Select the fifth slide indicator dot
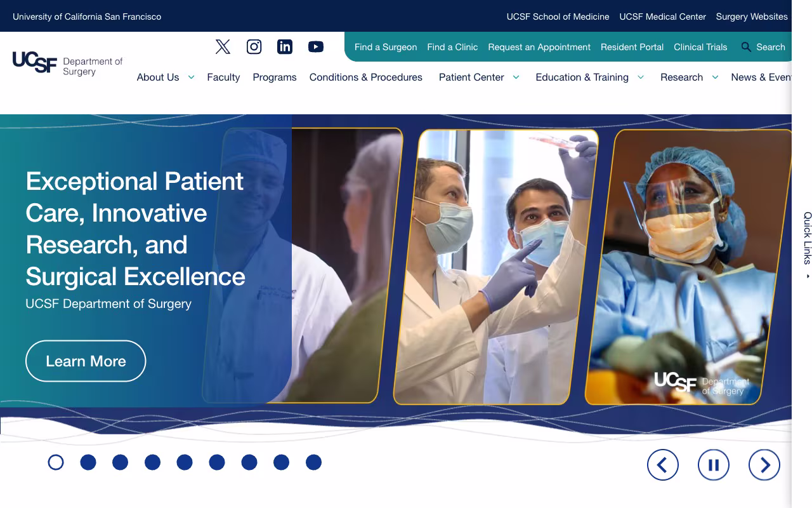Screen dimensions: 812x508 tap(185, 462)
